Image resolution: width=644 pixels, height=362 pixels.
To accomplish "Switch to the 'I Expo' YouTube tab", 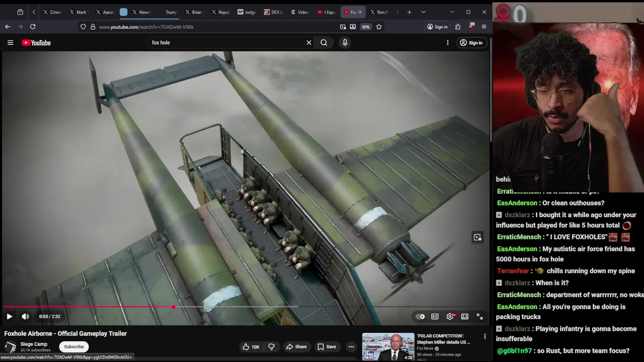I will coord(326,12).
